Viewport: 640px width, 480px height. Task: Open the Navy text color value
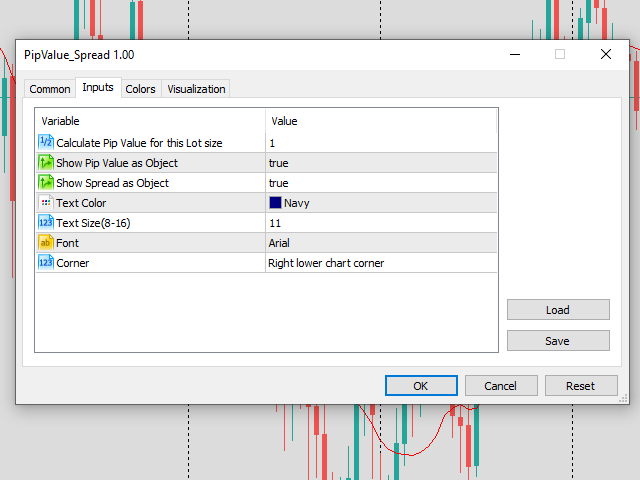tap(381, 203)
